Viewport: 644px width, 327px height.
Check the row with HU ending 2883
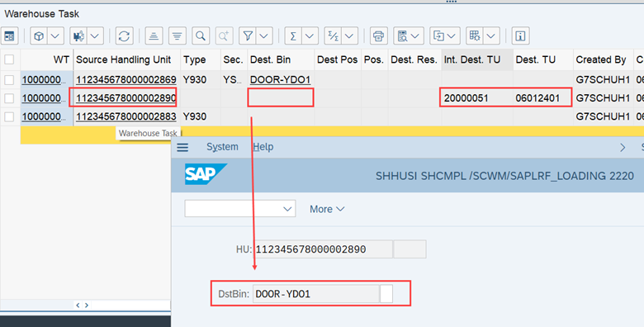point(9,116)
